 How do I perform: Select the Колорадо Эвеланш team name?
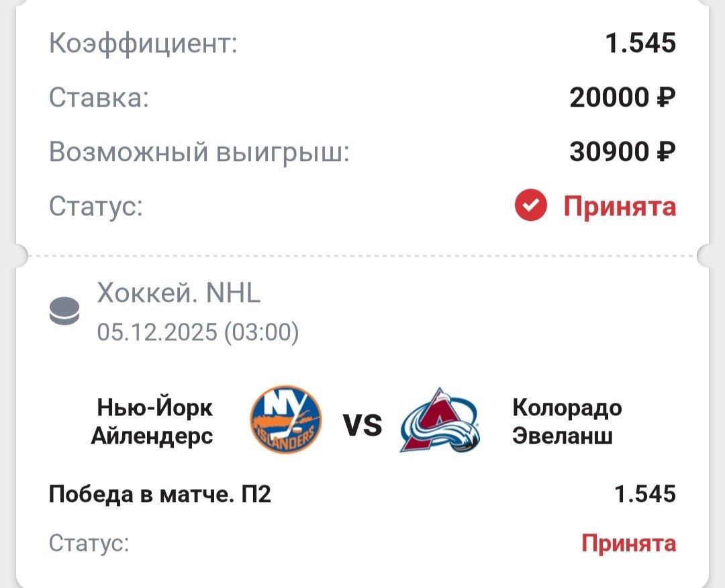point(567,422)
